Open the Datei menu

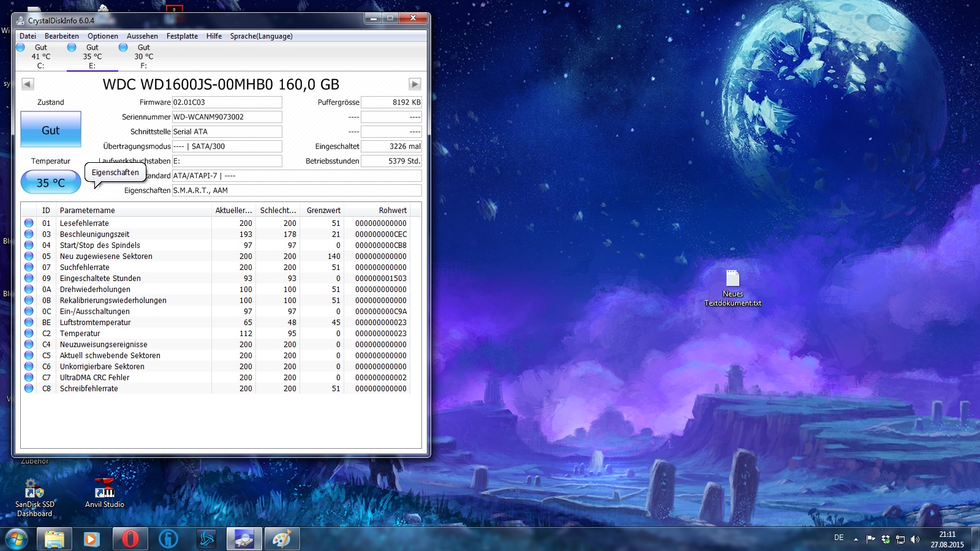click(x=28, y=36)
